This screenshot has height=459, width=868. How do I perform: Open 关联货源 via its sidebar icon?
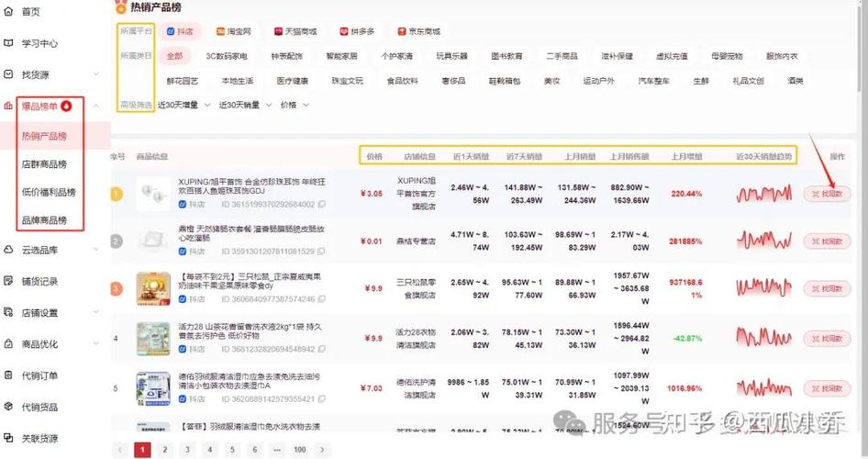point(8,437)
